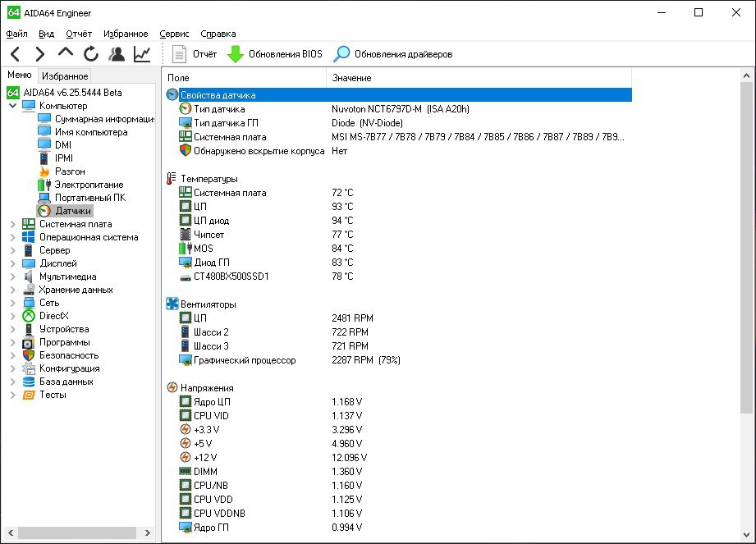
Task: Expand the Системная плата tree node
Action: [13, 224]
